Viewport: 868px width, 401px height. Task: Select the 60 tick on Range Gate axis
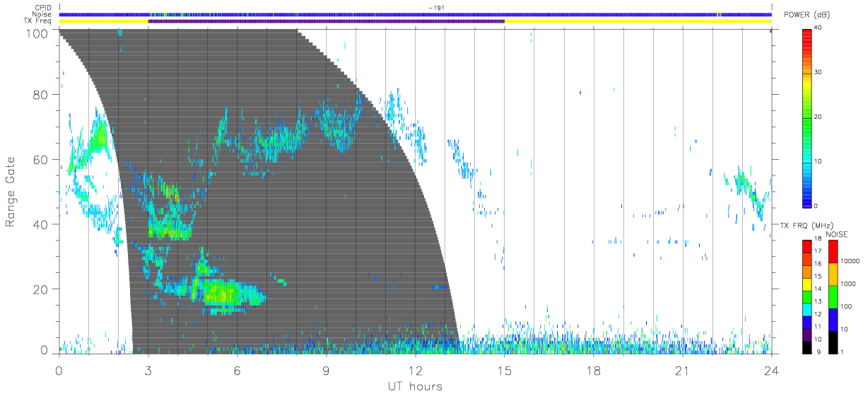coord(41,160)
